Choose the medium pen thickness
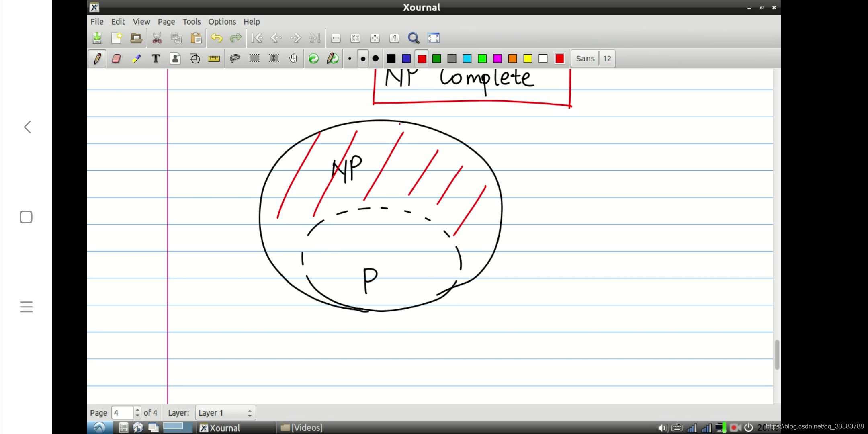Viewport: 868px width, 434px height. (363, 59)
